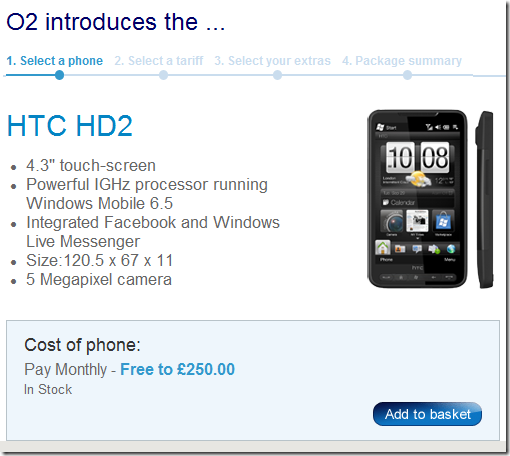
Task: Click the Camera icon on phone screen
Action: [392, 221]
